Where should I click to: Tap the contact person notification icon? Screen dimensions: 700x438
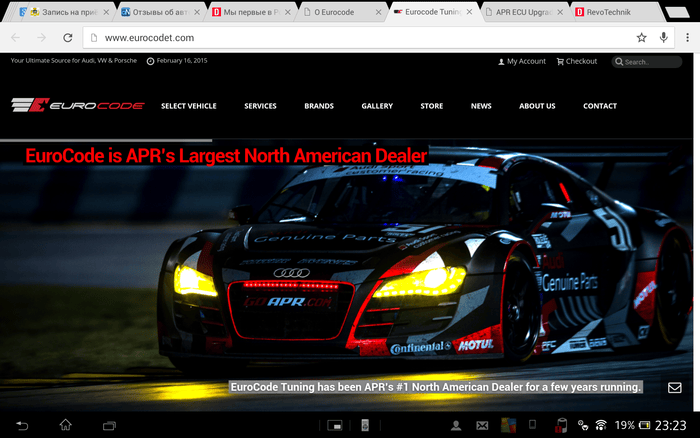[x=456, y=426]
